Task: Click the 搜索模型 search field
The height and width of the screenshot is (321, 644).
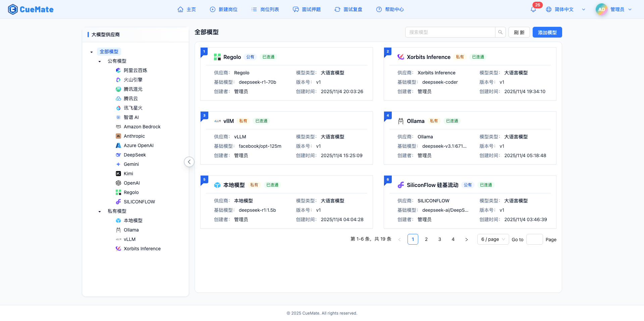Action: point(450,32)
